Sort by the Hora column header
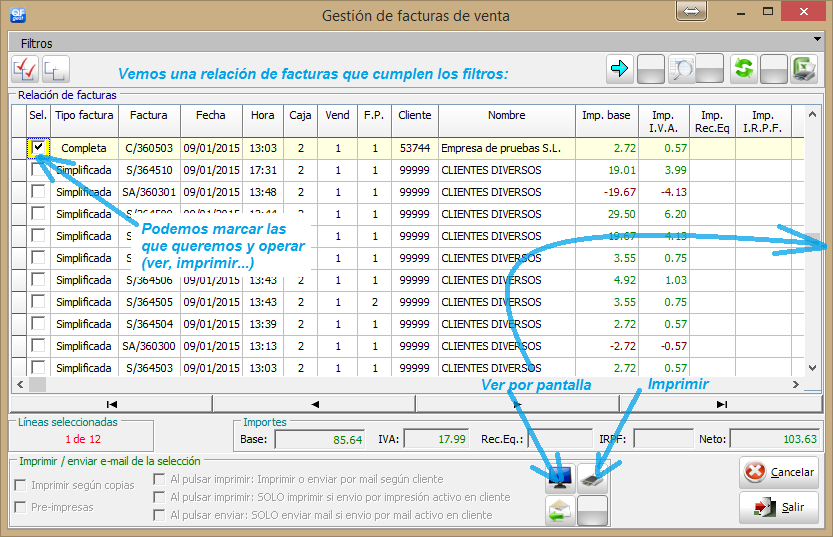The width and height of the screenshot is (833, 537). (x=263, y=121)
